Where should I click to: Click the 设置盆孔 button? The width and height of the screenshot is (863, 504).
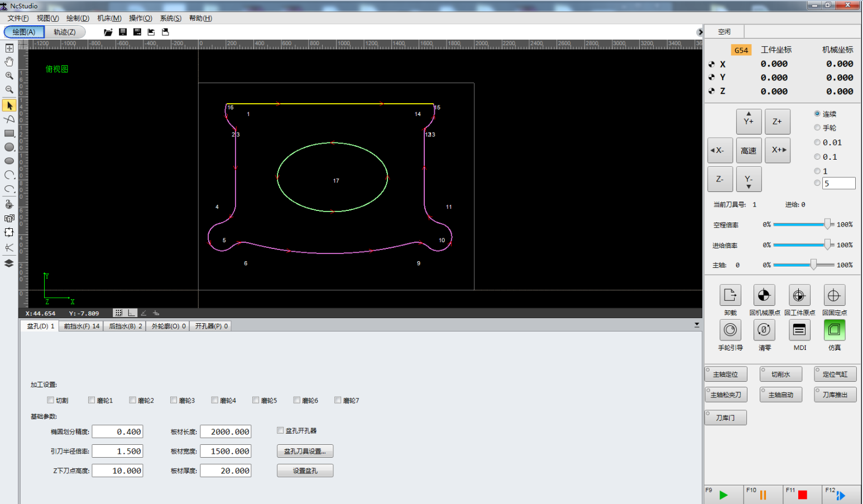[x=305, y=471]
